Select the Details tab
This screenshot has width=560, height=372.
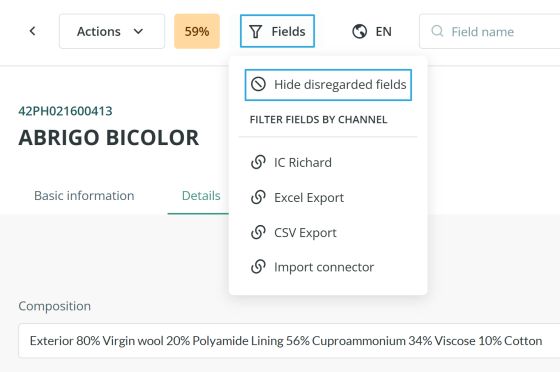coord(201,196)
